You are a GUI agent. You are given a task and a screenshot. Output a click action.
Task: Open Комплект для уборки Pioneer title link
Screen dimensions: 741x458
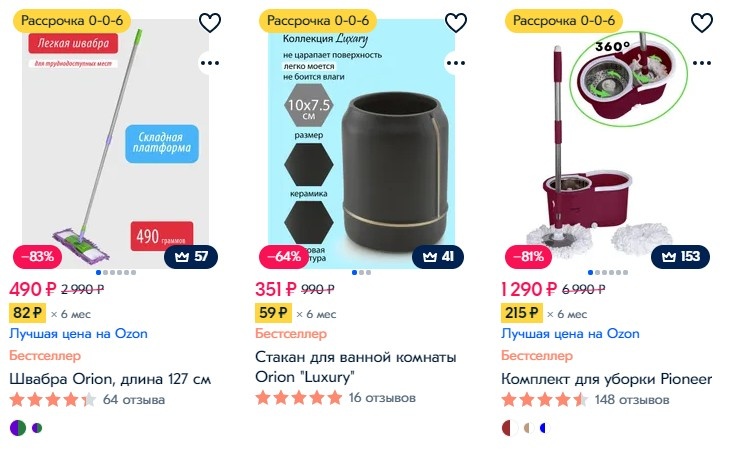[606, 379]
